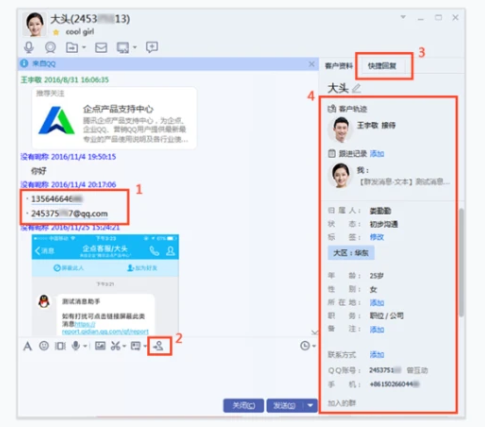Open the send file folder icon
Image resolution: width=485 pixels, height=427 pixels.
(x=72, y=47)
